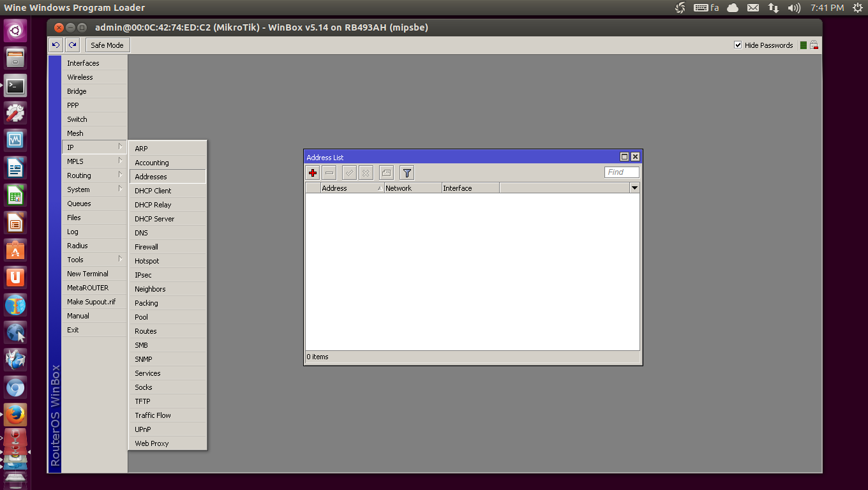The height and width of the screenshot is (490, 868).
Task: Open the Files manager from the dock
Action: pos(15,57)
